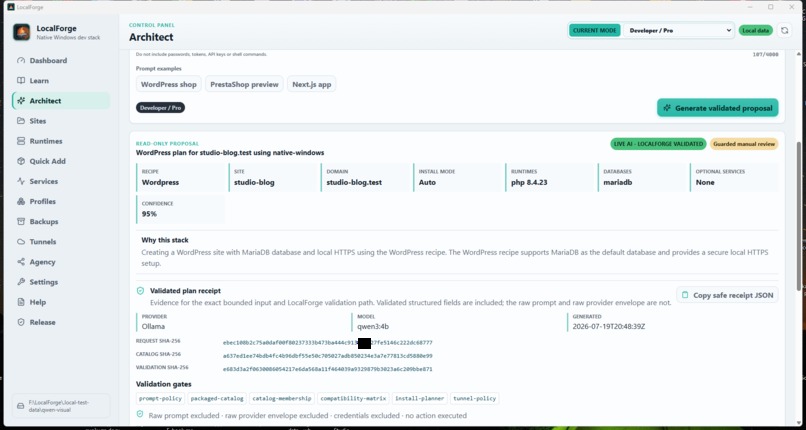Click the LocalForge logo in sidebar header
Image resolution: width=806 pixels, height=430 pixels.
[x=22, y=32]
